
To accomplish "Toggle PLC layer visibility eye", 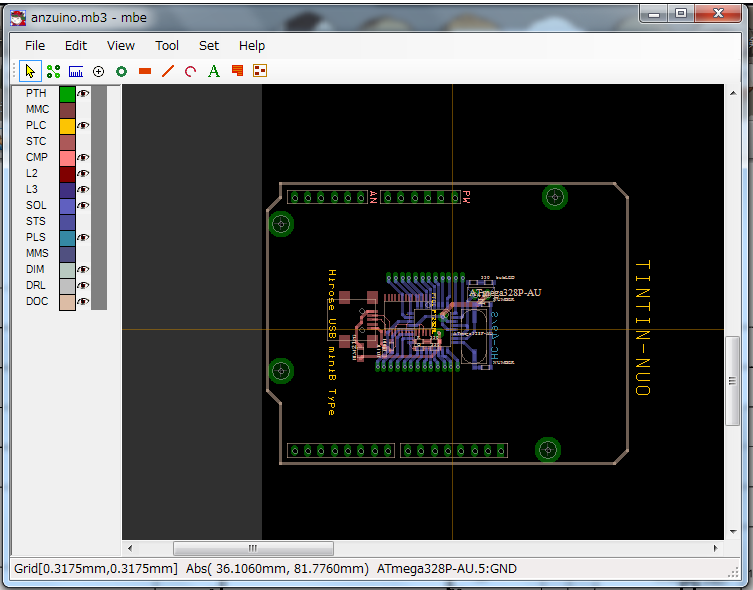I will (x=83, y=125).
